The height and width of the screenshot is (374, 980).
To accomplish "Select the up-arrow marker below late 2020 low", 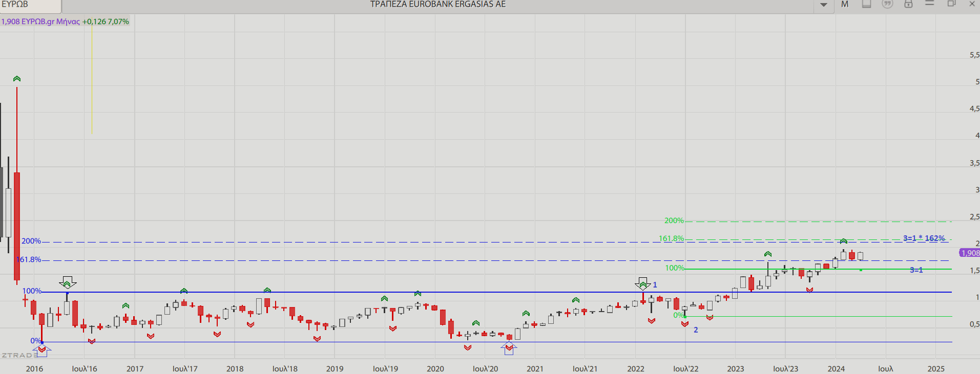I will (509, 348).
